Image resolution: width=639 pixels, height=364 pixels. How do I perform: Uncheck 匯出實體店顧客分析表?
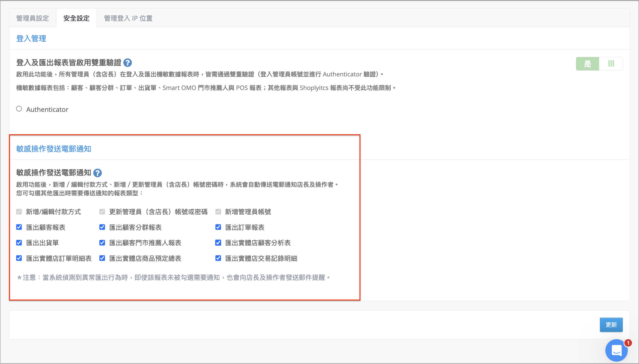click(x=218, y=243)
